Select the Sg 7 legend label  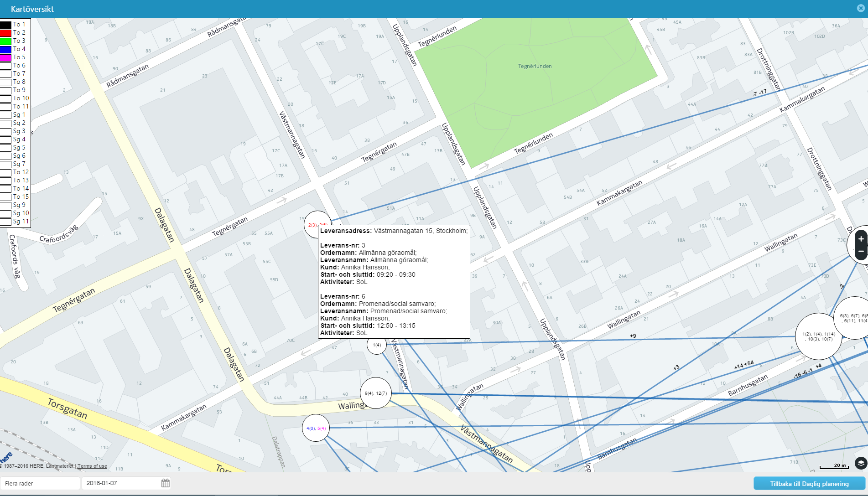[19, 164]
